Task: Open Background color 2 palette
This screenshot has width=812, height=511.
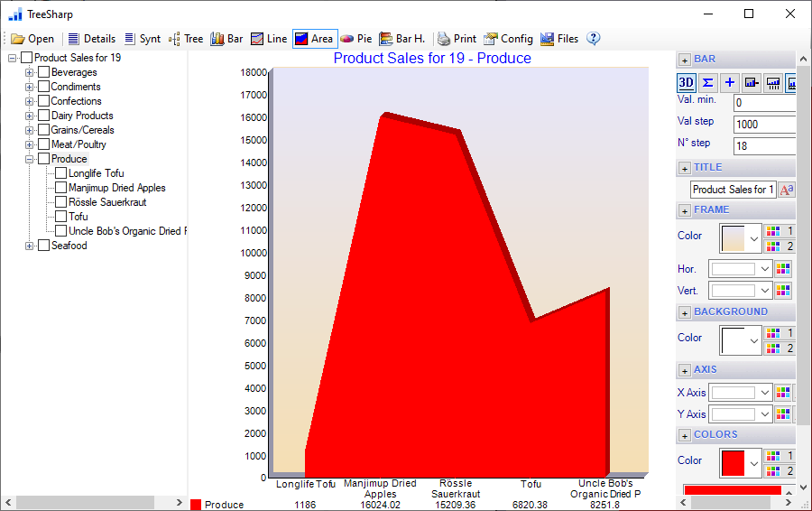Action: [x=780, y=348]
